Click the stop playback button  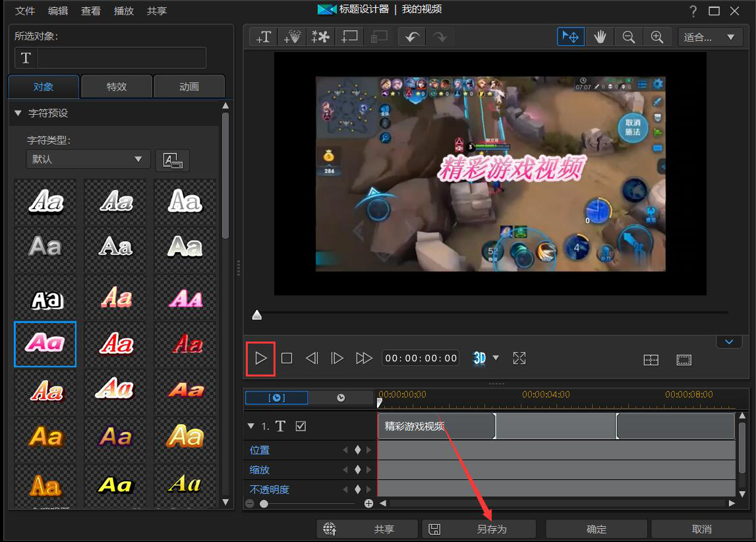287,358
